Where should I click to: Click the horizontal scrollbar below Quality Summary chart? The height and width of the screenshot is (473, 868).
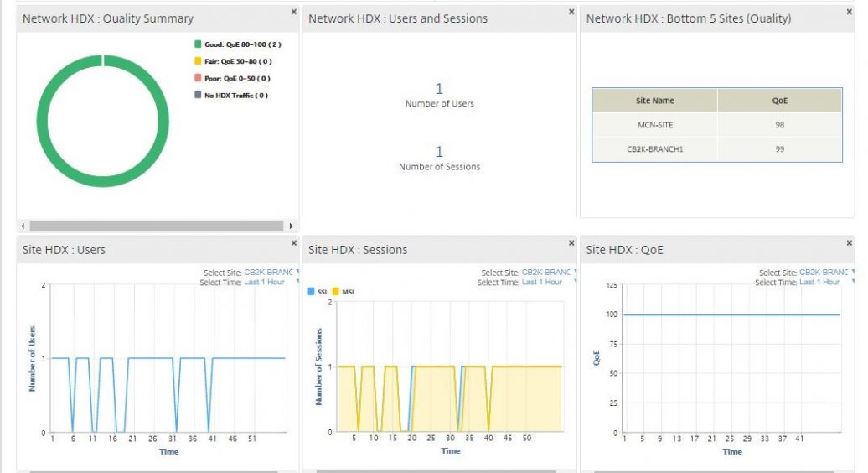click(156, 226)
